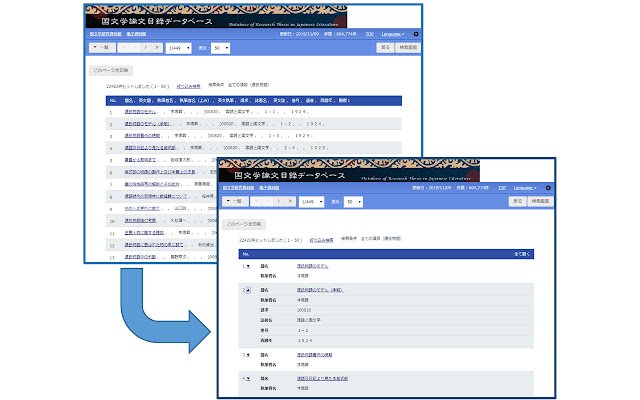Open display count 50 dropdown in back window
Screen dimensions: 640x400
tap(220, 48)
